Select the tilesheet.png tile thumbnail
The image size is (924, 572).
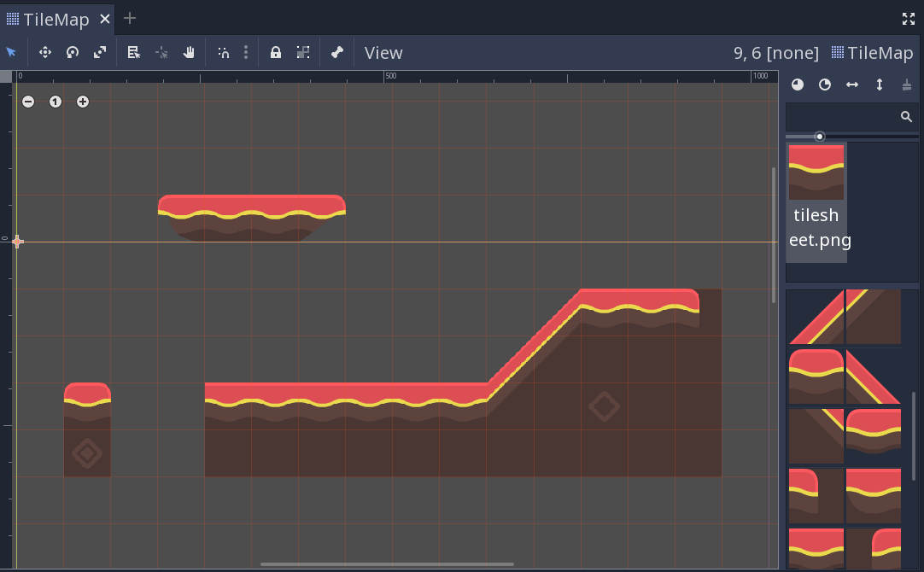(x=816, y=201)
